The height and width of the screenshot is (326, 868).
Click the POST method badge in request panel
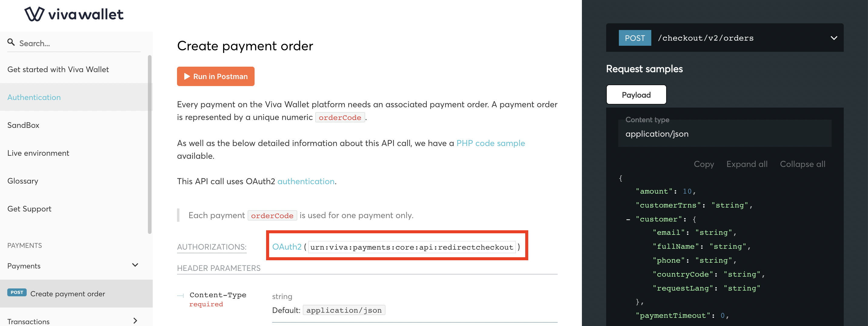tap(635, 38)
